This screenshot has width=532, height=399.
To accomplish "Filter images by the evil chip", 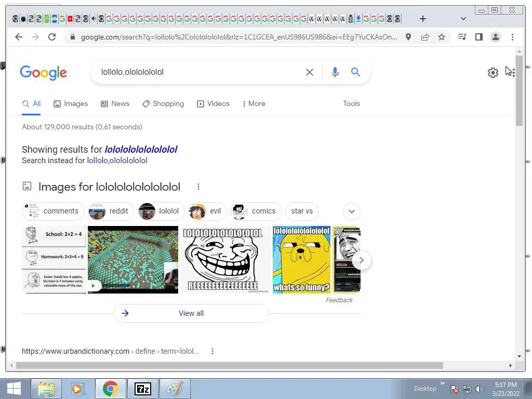I will click(207, 211).
